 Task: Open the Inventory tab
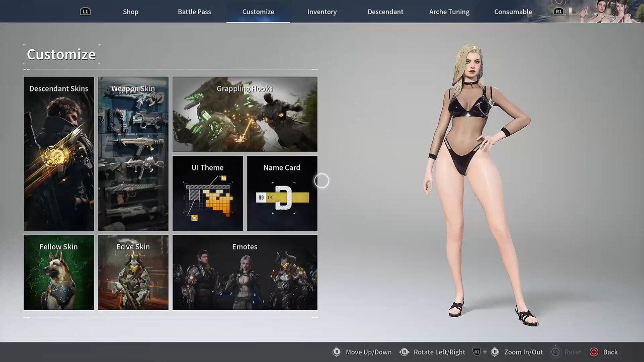322,12
